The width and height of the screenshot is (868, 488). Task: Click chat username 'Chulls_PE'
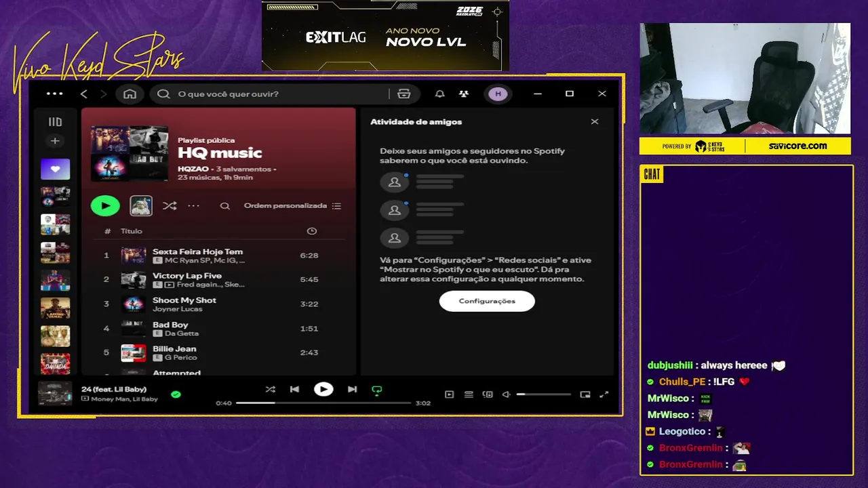pos(682,382)
